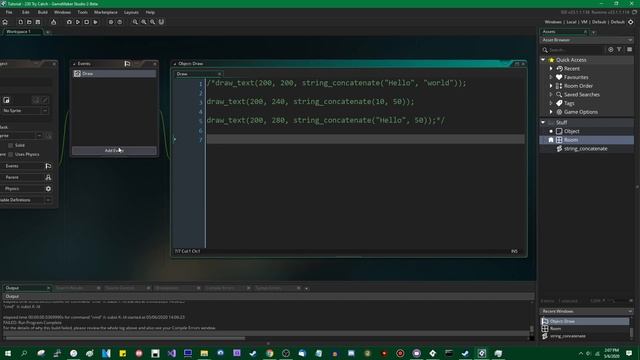Open the Recent Windows dropdown arrow
The width and height of the screenshot is (640, 360).
pos(630,311)
